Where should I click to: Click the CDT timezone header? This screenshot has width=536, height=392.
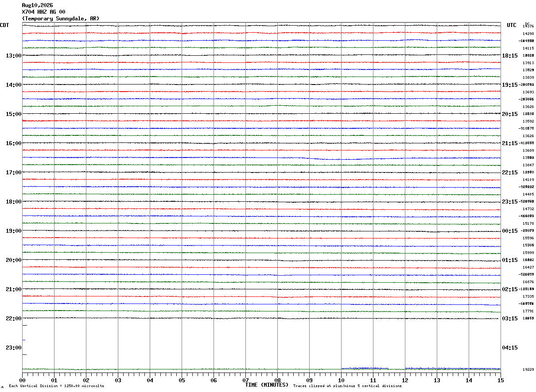point(4,25)
